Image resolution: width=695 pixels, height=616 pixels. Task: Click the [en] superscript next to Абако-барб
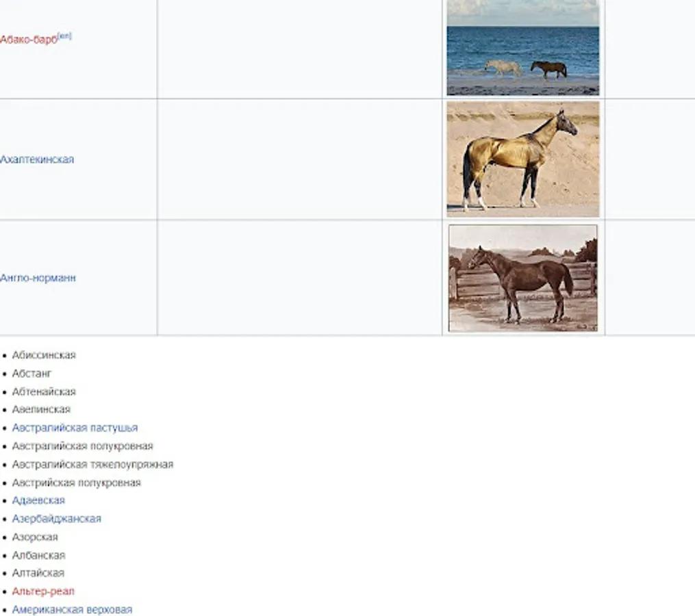click(65, 36)
